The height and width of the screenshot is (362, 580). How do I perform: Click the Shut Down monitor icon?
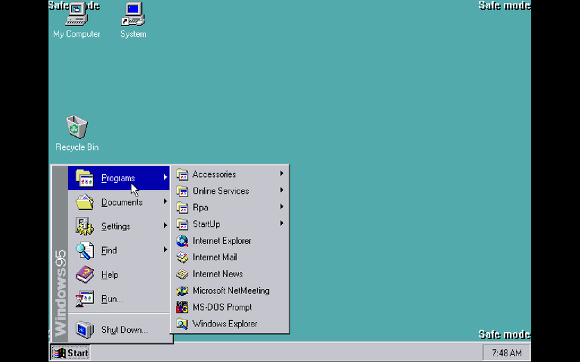point(85,329)
